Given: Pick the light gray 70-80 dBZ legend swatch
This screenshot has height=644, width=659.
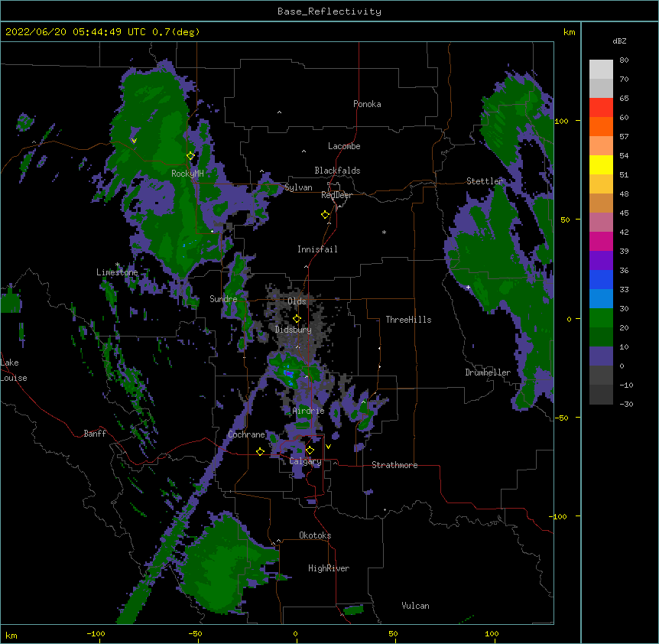Looking at the screenshot, I should click(x=601, y=70).
